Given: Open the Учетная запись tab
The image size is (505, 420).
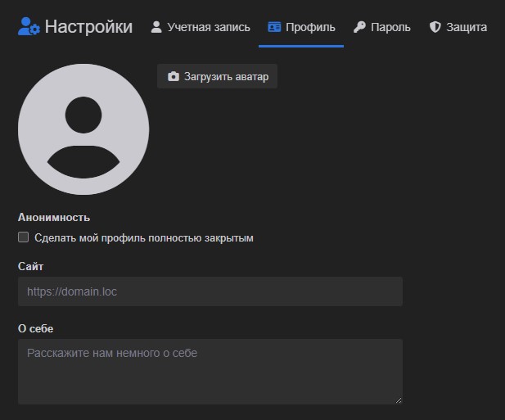Looking at the screenshot, I should tap(209, 27).
